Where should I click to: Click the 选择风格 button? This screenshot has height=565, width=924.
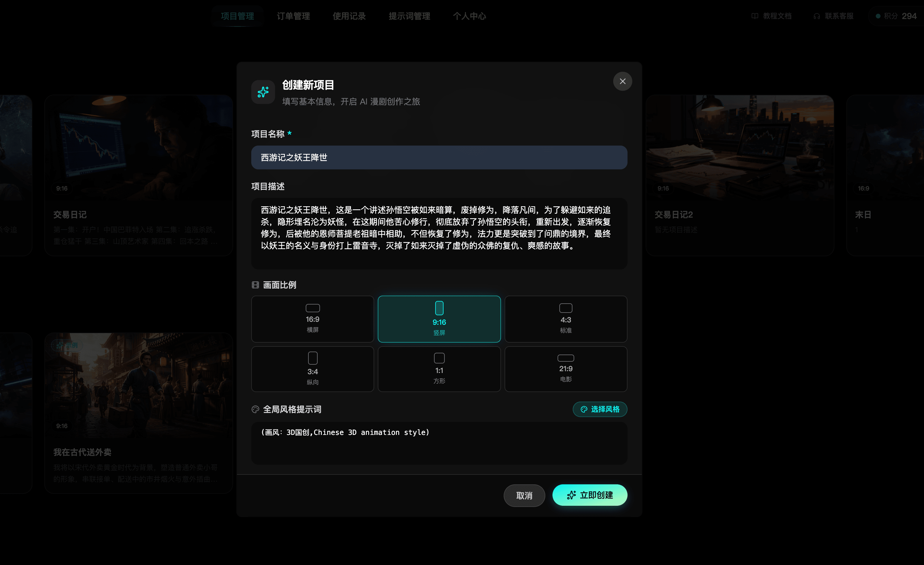(x=600, y=409)
